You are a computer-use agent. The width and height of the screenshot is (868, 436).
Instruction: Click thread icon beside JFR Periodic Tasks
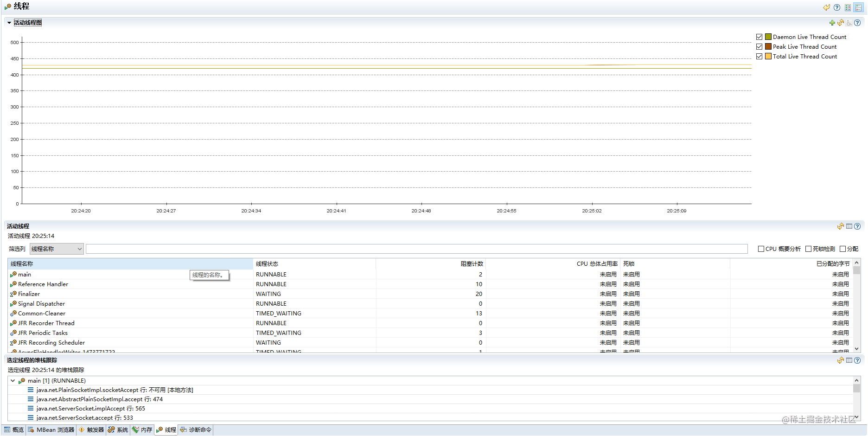13,333
